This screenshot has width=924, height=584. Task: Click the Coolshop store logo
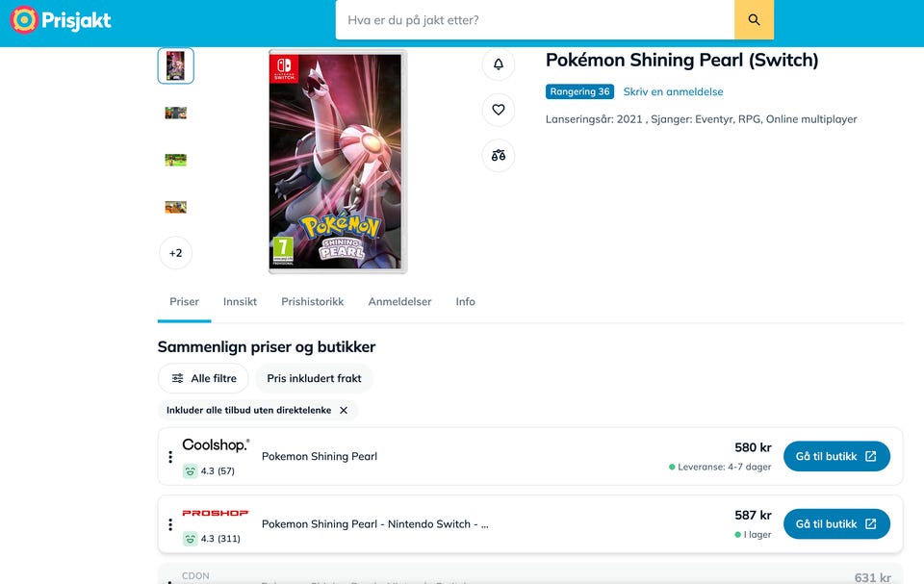click(x=216, y=444)
